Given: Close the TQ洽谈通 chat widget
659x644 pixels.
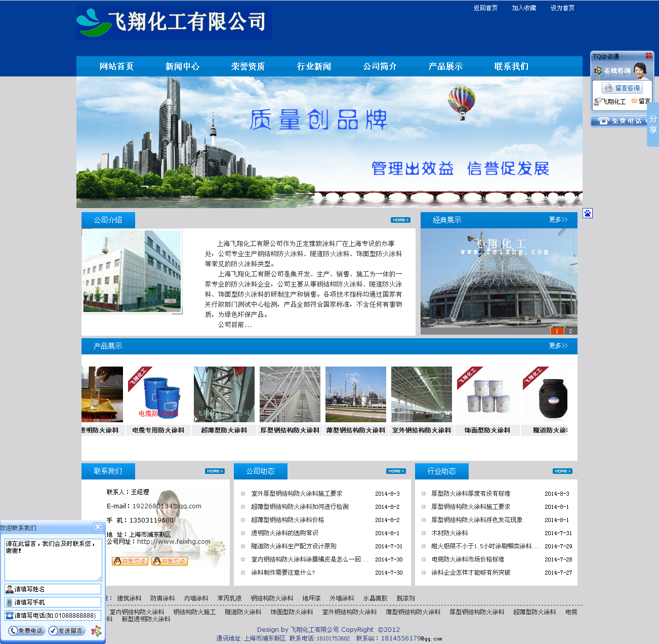Looking at the screenshot, I should click(648, 56).
